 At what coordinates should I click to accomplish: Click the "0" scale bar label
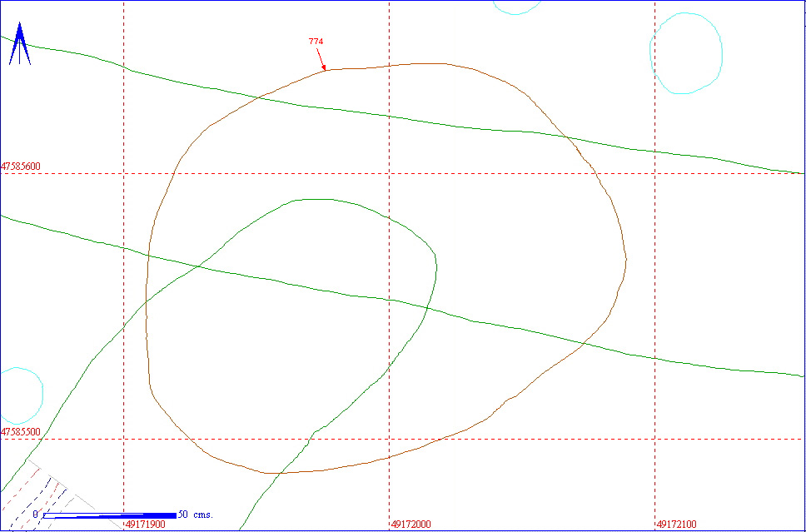36,515
